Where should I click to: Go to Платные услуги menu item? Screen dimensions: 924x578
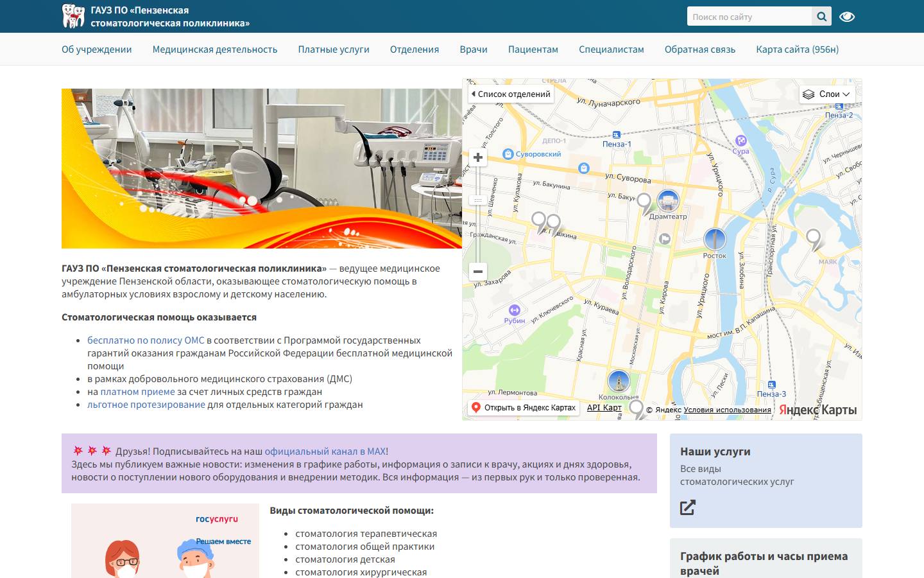tap(334, 49)
